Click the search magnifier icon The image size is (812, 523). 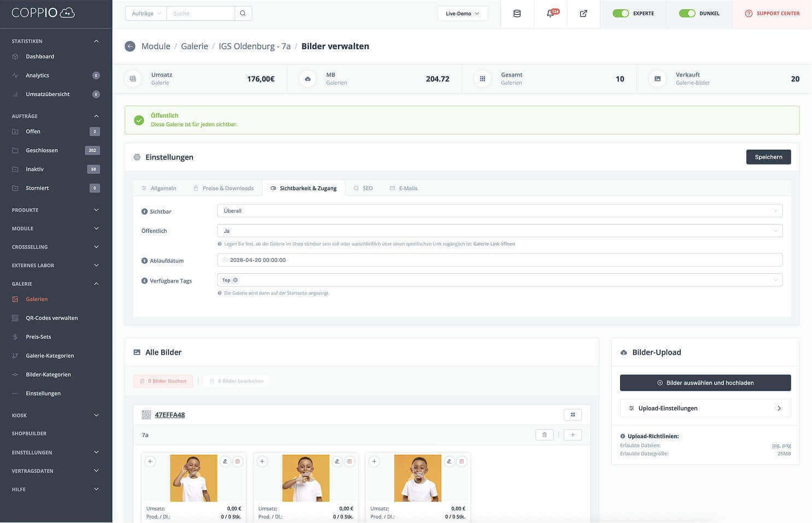point(243,14)
